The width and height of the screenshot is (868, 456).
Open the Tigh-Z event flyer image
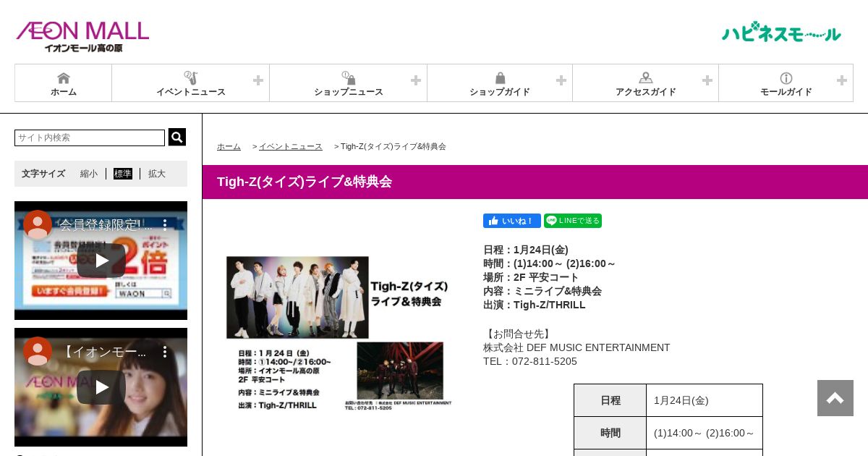pyautogui.click(x=339, y=334)
